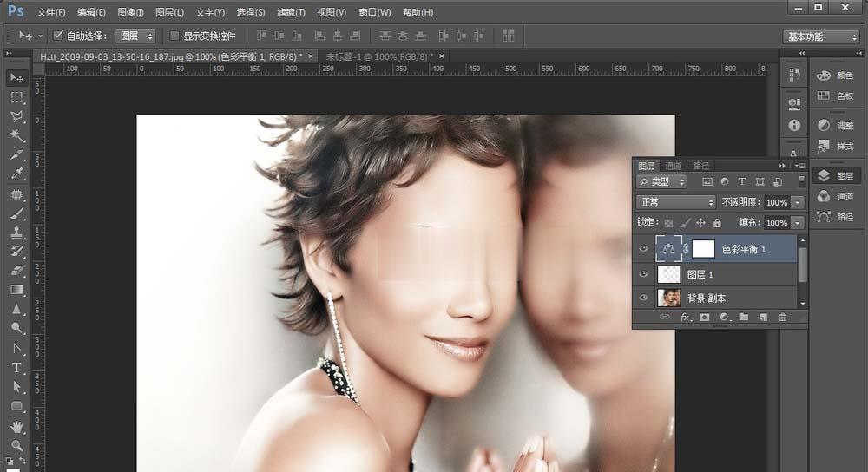The image size is (868, 472).
Task: Select the Healing Brush tool
Action: (16, 194)
